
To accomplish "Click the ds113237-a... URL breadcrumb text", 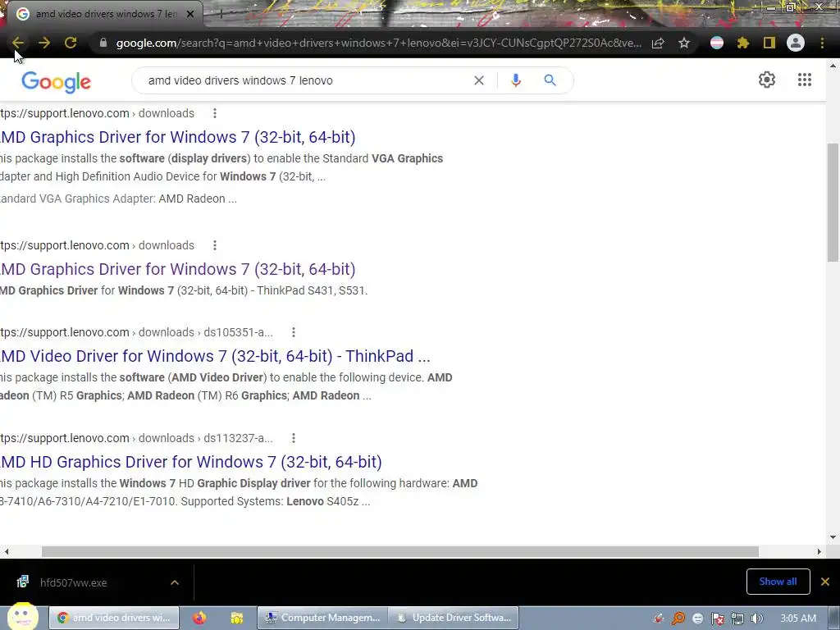I will [239, 438].
